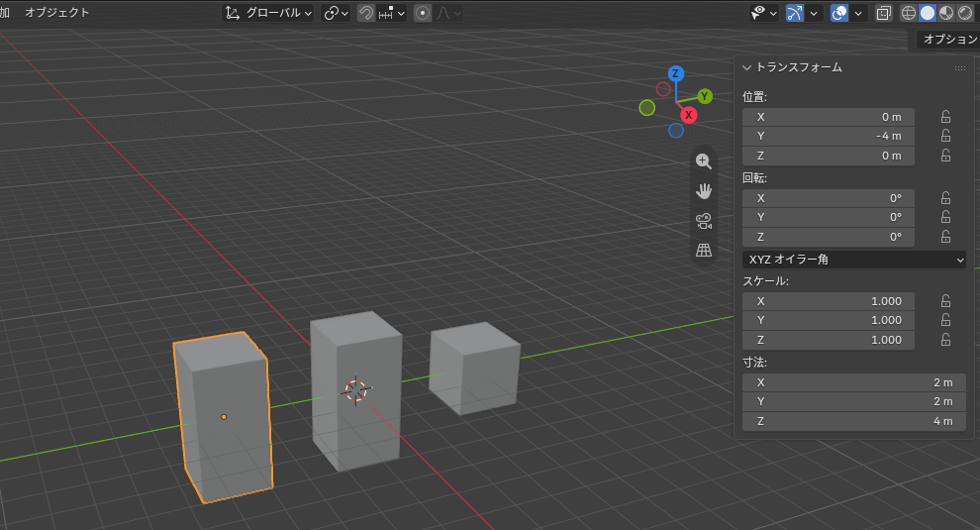Click the 3D cursor at the origin

coord(356,390)
